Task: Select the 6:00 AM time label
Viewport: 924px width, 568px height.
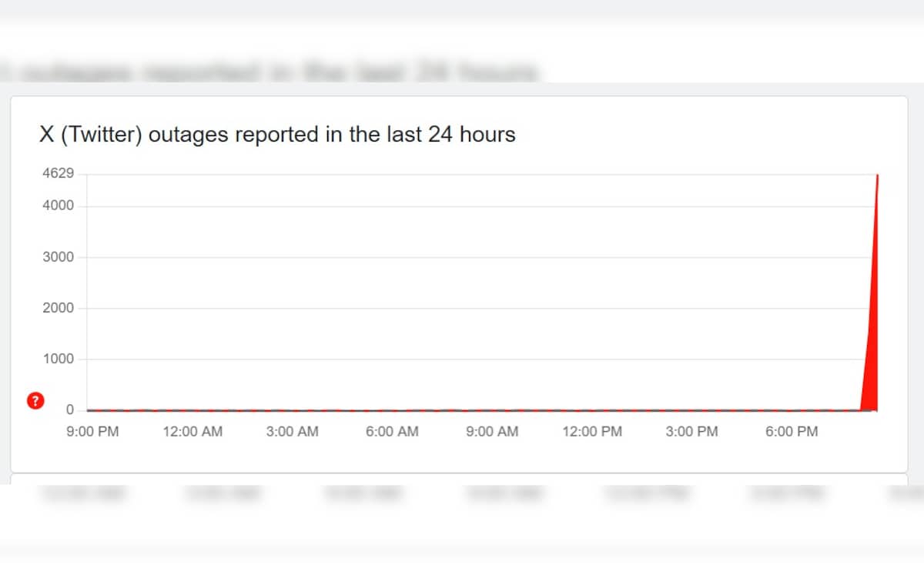Action: tap(392, 432)
